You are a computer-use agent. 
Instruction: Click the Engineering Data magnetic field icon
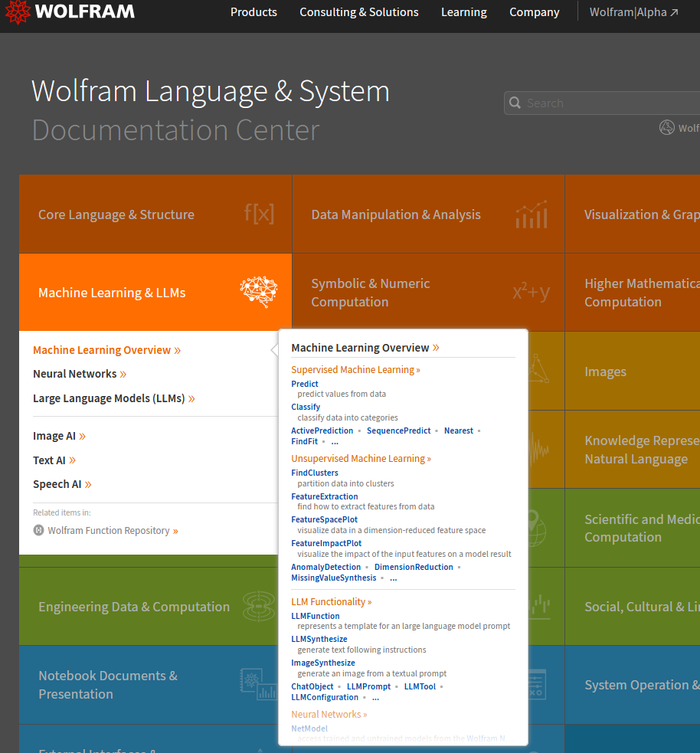259,606
